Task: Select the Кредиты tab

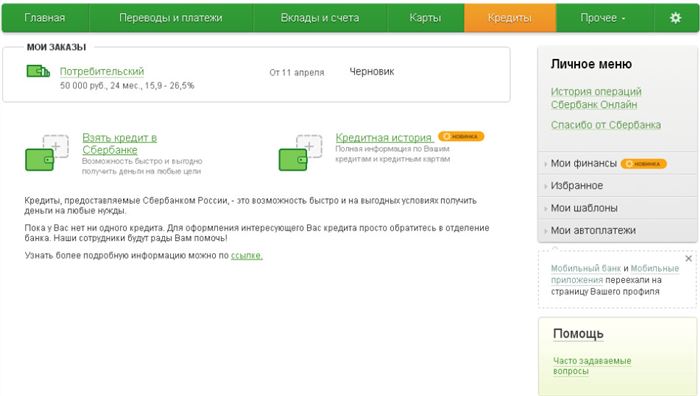Action: (x=510, y=18)
